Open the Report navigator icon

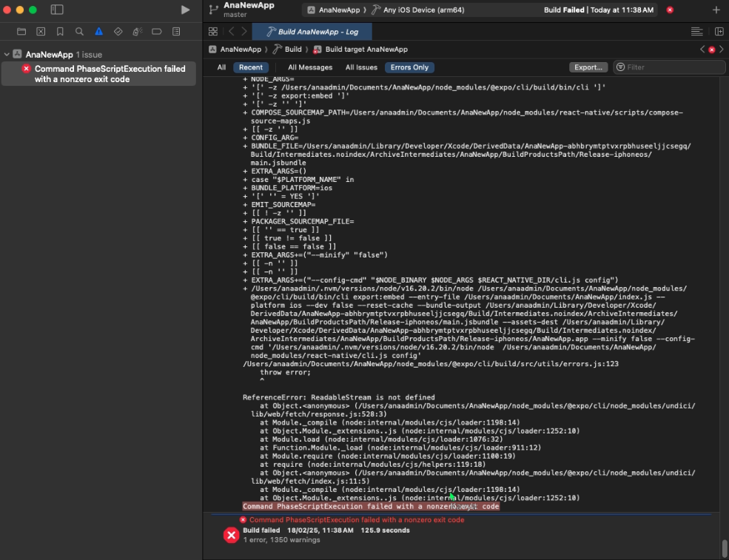pyautogui.click(x=176, y=32)
